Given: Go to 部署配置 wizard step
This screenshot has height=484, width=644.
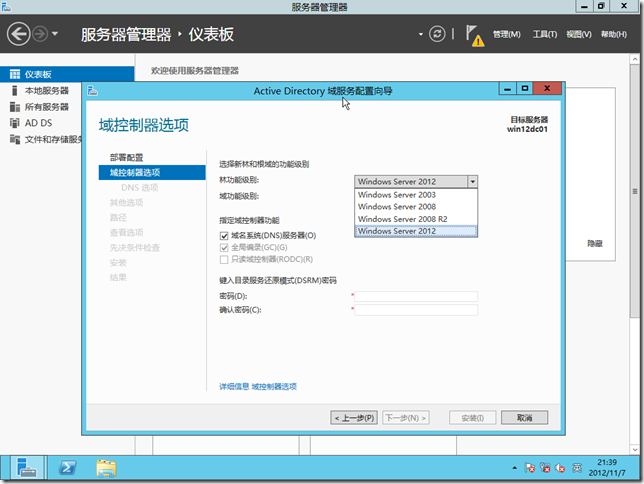Looking at the screenshot, I should pos(126,157).
